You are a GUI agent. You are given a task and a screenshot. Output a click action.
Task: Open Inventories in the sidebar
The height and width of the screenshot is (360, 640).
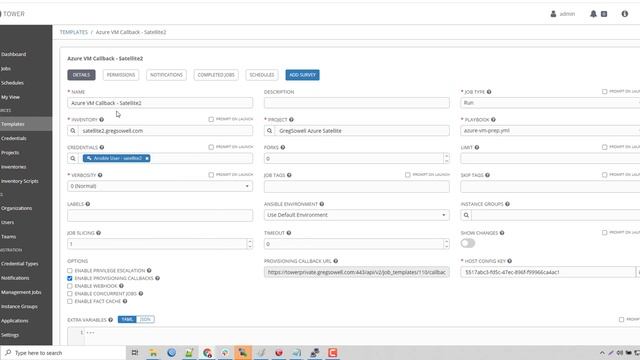13,167
